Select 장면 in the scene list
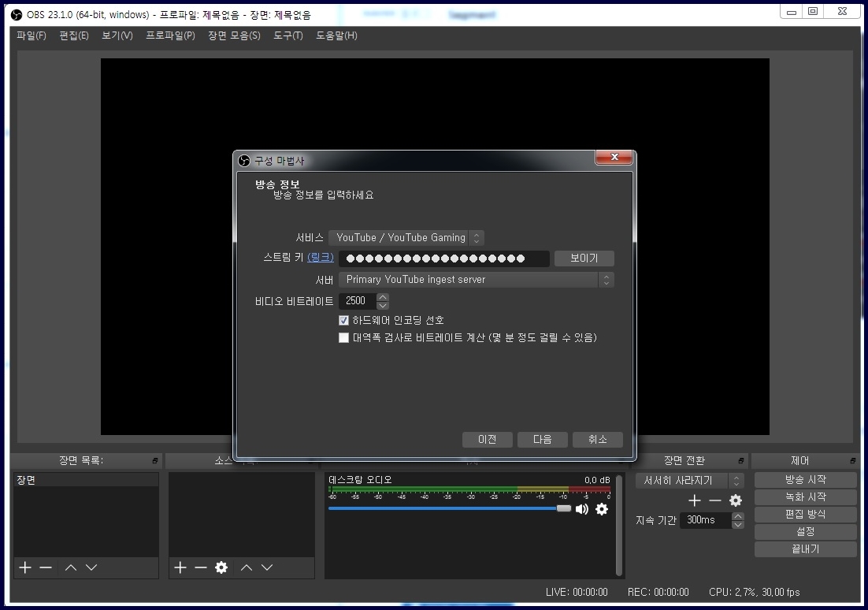 86,480
